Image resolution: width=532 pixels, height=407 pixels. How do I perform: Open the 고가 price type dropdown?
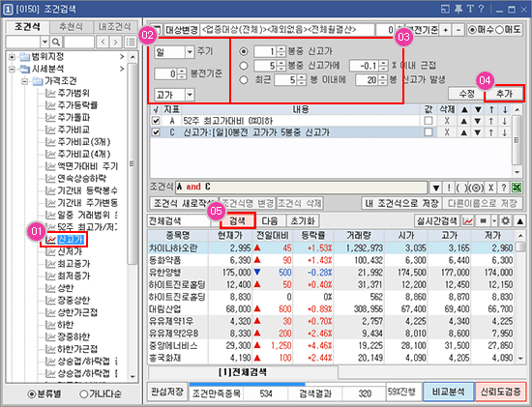coord(190,95)
